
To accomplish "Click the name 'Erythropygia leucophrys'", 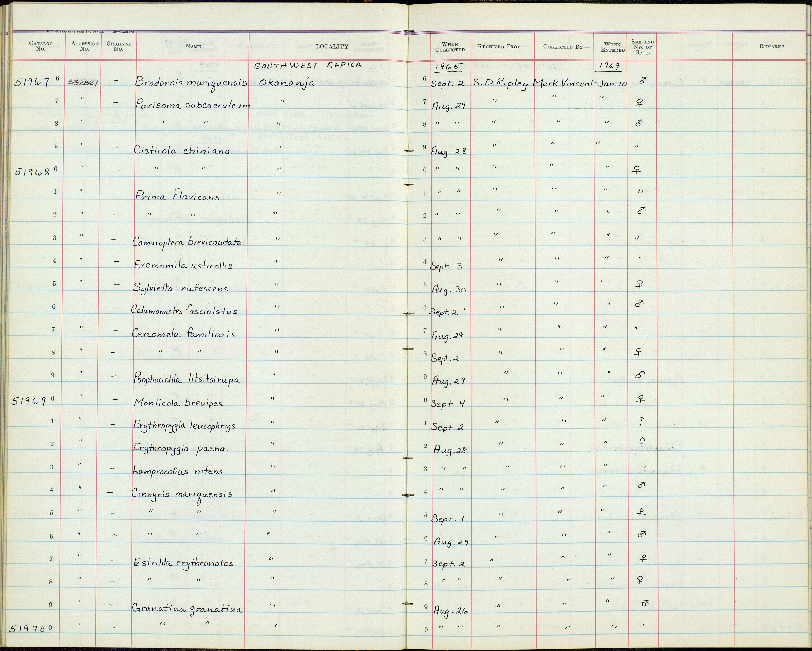I will pos(184,425).
